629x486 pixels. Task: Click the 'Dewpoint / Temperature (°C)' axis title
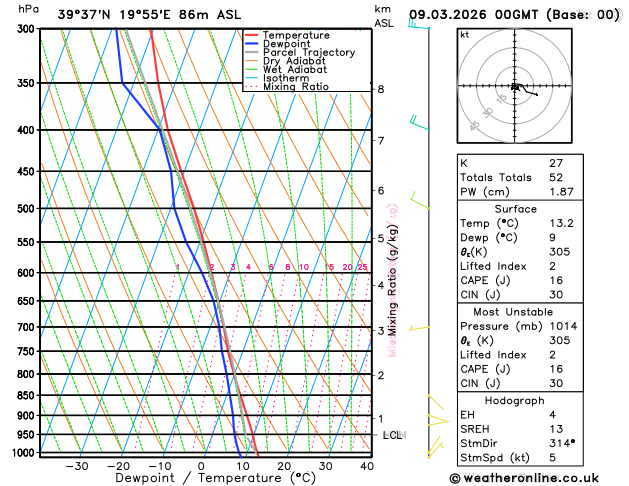click(215, 478)
